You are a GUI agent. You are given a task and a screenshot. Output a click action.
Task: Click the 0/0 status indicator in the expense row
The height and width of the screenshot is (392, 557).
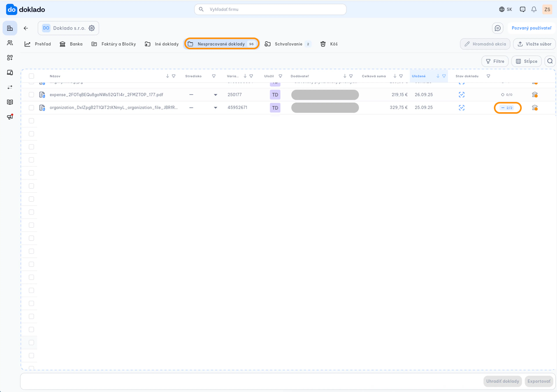click(x=507, y=95)
